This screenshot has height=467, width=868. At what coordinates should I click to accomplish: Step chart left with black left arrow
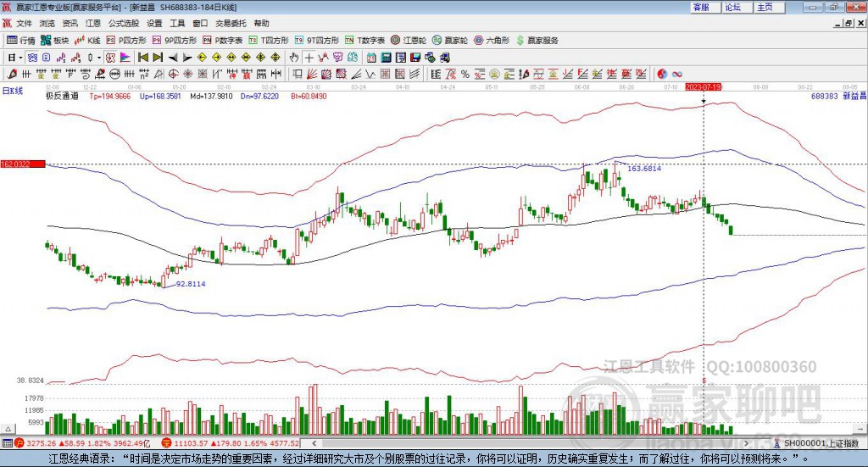click(x=173, y=58)
